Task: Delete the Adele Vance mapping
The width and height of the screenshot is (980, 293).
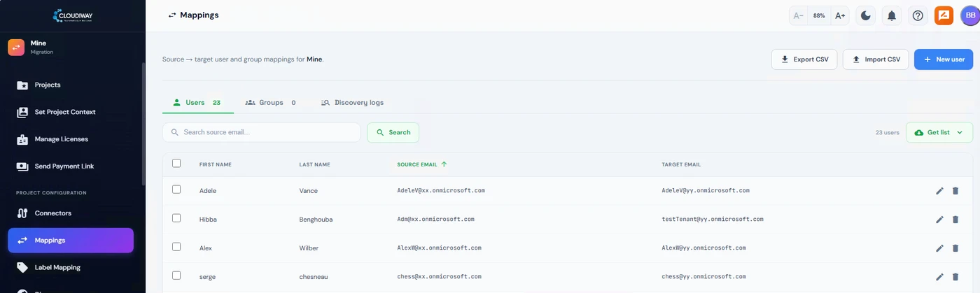Action: [955, 191]
